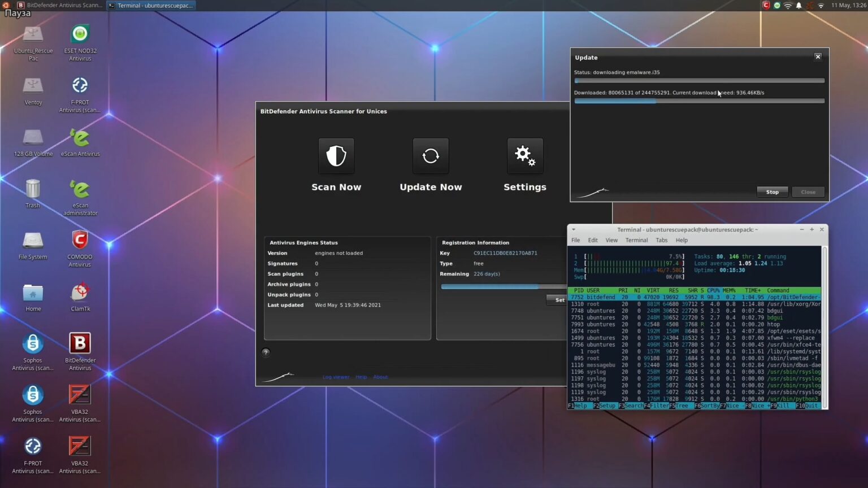
Task: Click F4 Filter in htop footer
Action: [x=656, y=406]
